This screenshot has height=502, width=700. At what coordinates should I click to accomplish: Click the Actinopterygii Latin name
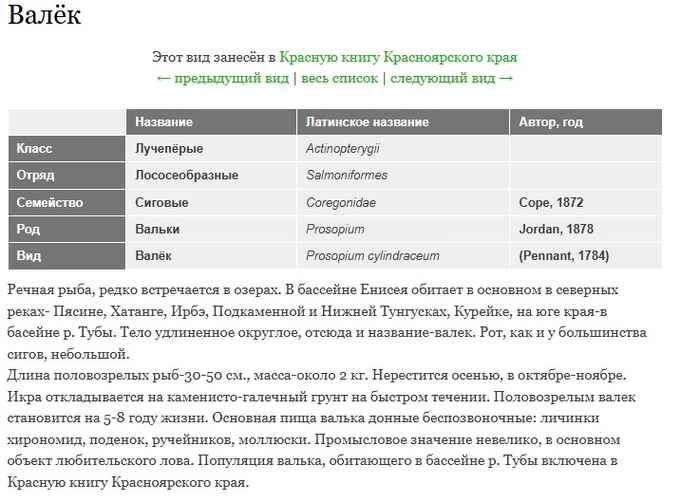coord(342,149)
